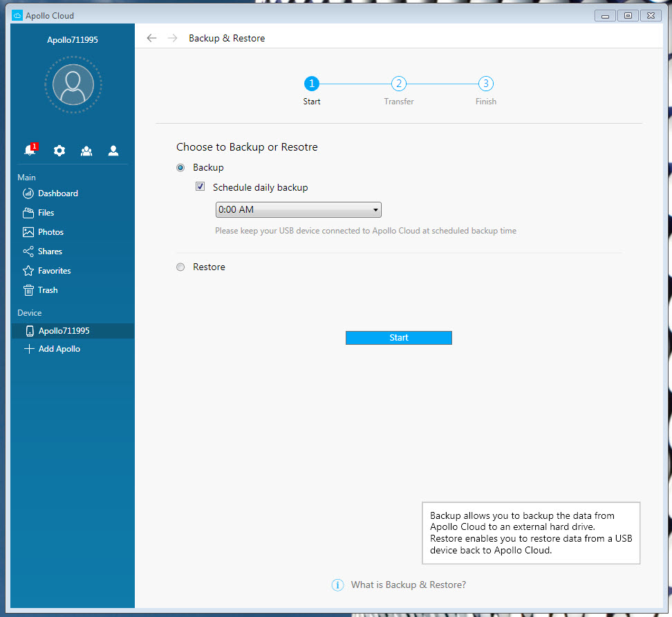Click the Photos picture icon
This screenshot has width=672, height=617.
click(28, 232)
